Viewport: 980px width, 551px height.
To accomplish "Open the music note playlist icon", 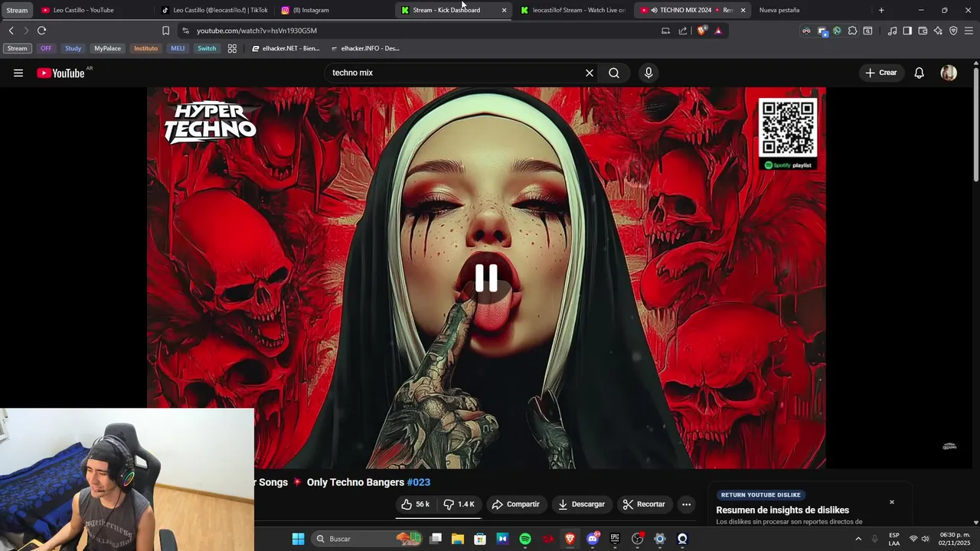I will click(892, 31).
